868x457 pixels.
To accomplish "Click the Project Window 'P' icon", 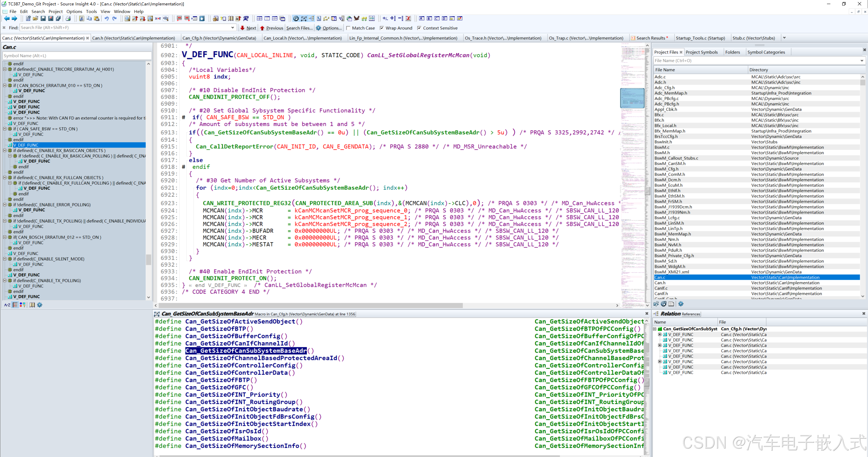I will (x=296, y=19).
